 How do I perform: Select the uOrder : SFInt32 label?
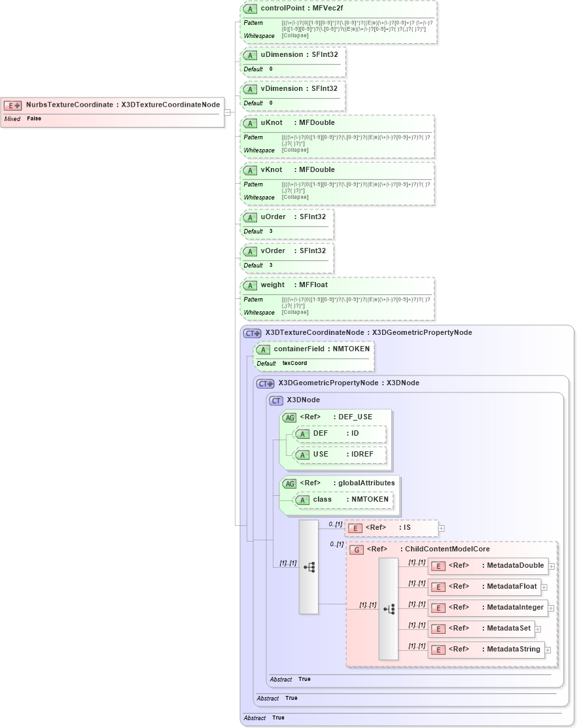click(x=293, y=217)
